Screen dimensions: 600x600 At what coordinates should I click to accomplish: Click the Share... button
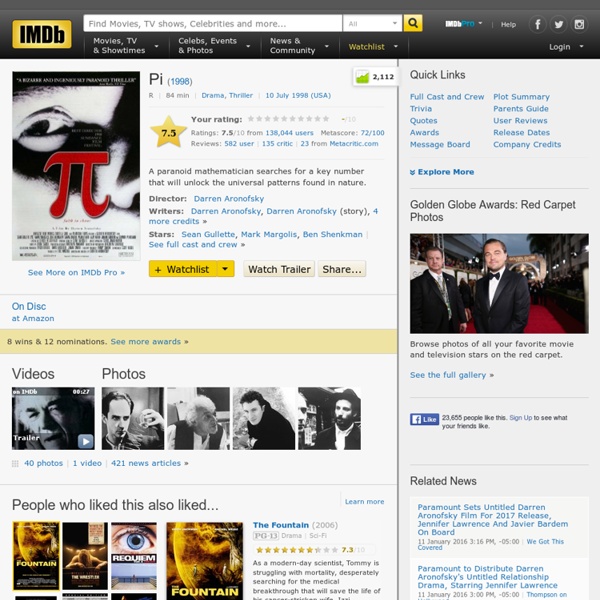pyautogui.click(x=342, y=269)
